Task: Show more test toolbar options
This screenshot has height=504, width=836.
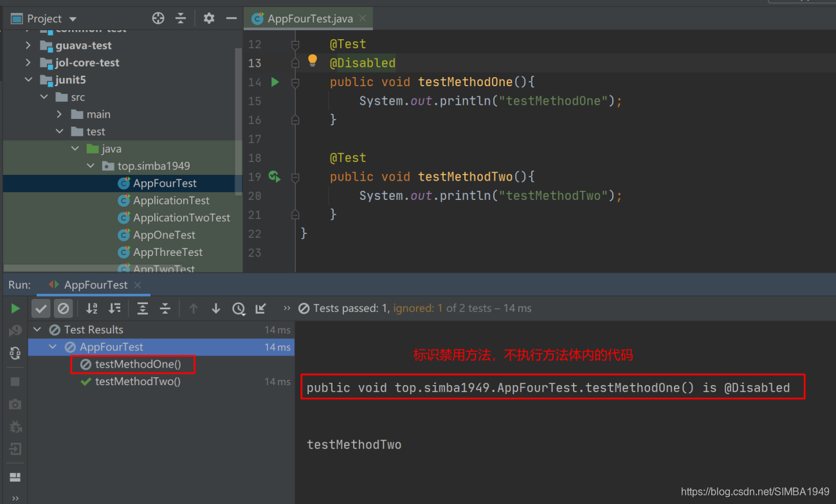Action: [x=287, y=309]
